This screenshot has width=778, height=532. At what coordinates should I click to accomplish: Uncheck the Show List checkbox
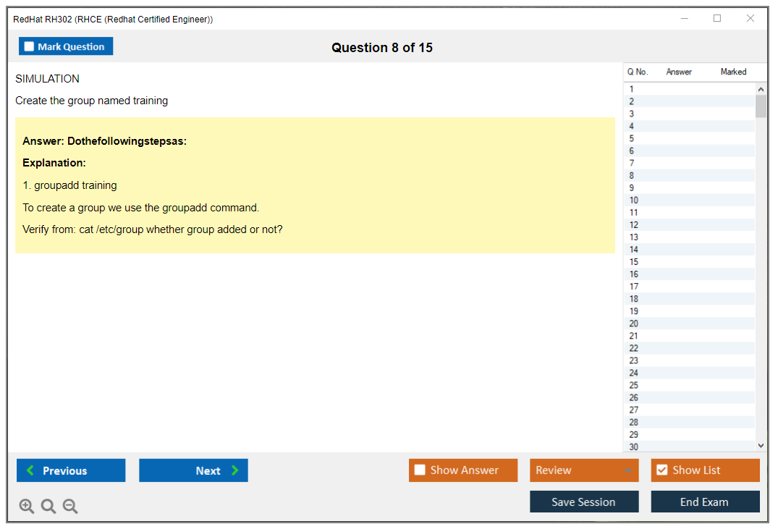tap(661, 470)
